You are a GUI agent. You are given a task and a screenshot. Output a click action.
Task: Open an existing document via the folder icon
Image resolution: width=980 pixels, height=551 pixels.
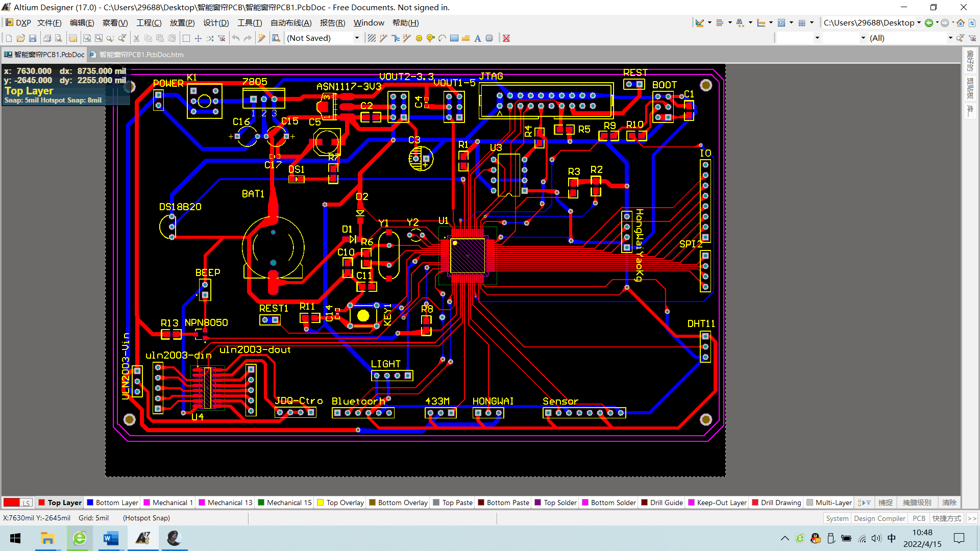pos(21,38)
